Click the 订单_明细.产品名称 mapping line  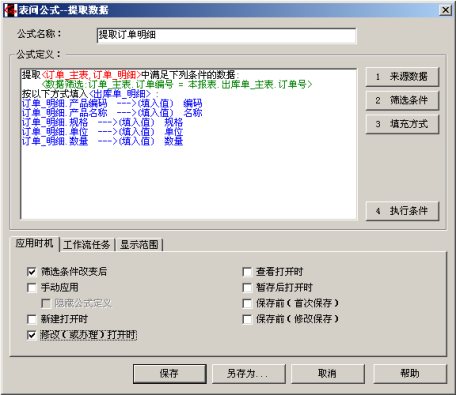pyautogui.click(x=112, y=113)
